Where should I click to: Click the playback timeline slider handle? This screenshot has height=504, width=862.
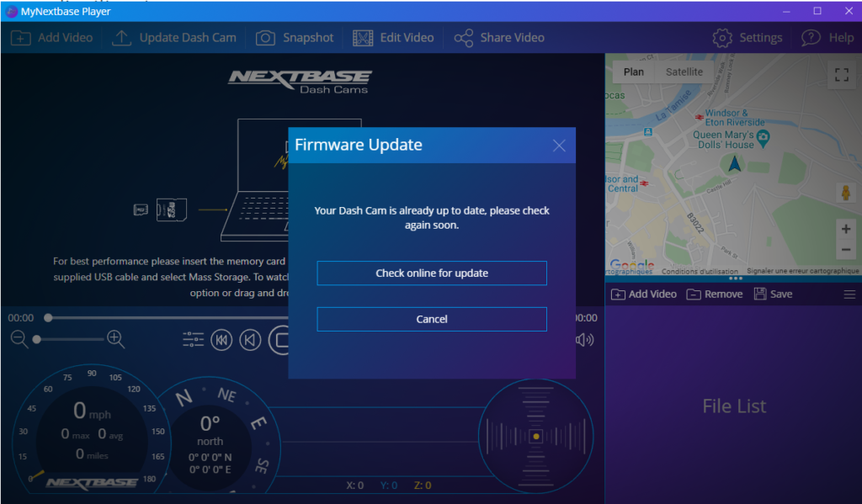[x=48, y=318]
